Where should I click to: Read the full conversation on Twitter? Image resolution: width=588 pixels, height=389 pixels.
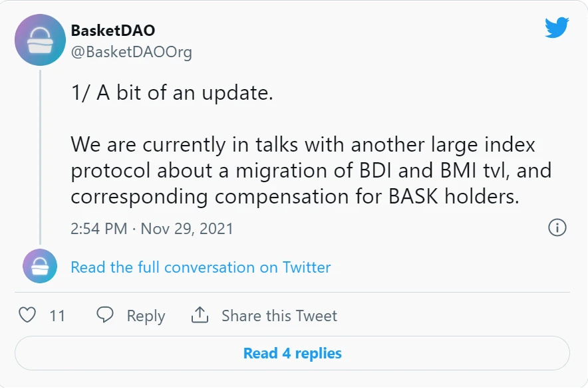click(200, 267)
